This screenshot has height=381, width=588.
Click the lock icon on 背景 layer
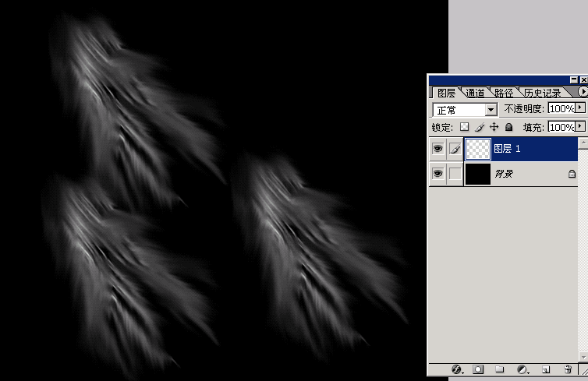tap(572, 174)
